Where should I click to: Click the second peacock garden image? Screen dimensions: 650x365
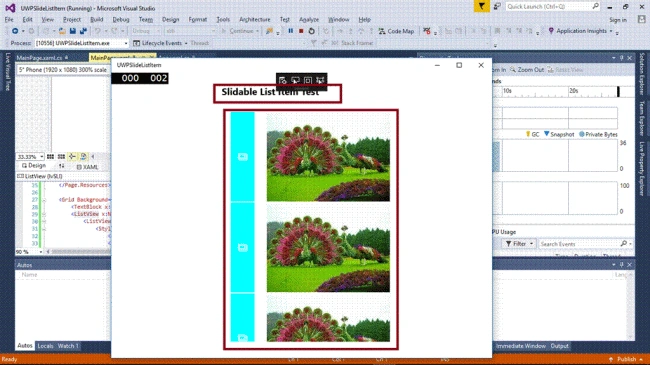pos(328,248)
